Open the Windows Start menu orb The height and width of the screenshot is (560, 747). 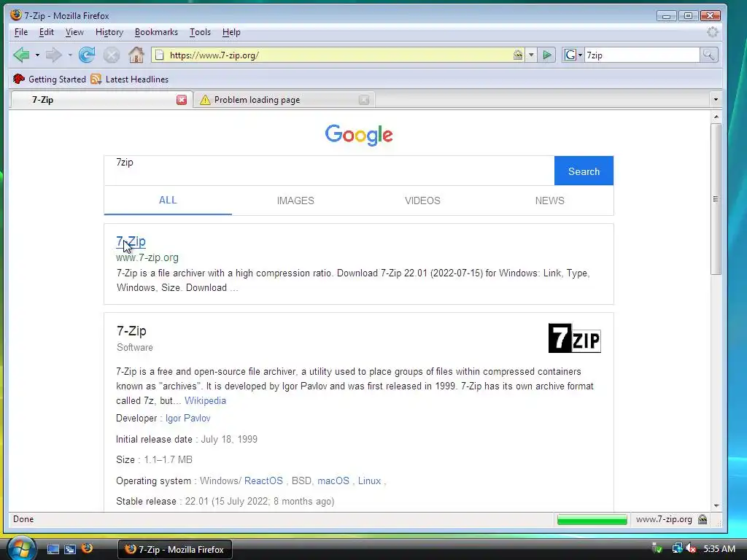(20, 549)
